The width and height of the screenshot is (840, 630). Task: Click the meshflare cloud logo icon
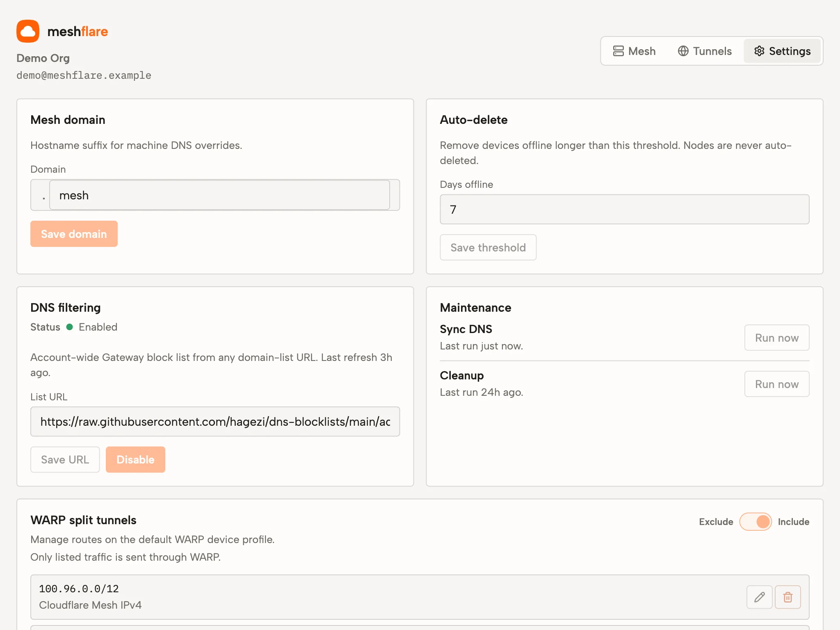pos(28,31)
